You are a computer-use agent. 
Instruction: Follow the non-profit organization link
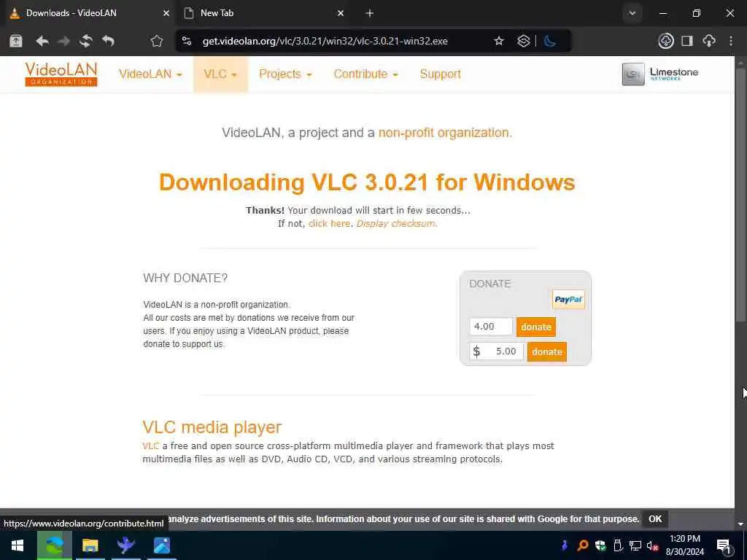tap(445, 133)
